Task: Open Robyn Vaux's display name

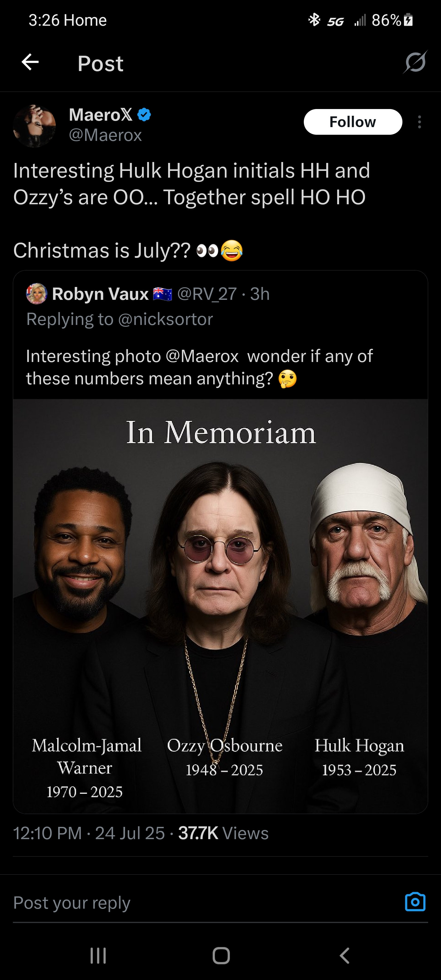Action: 100,294
